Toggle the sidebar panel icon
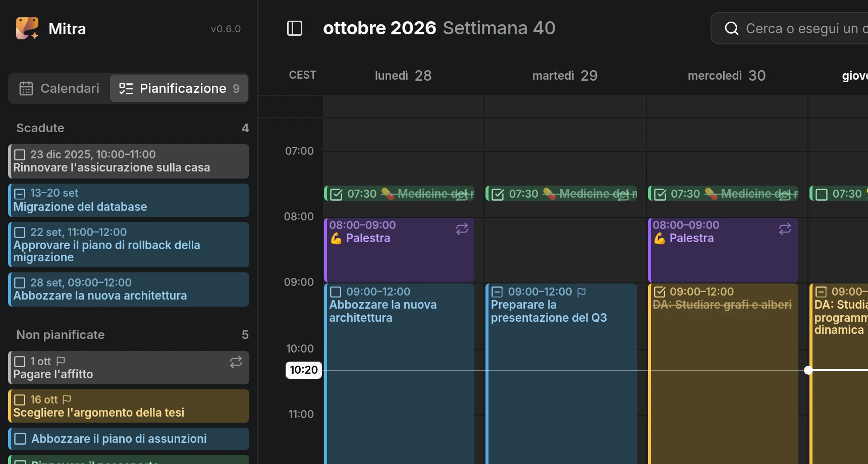The image size is (868, 464). 295,28
